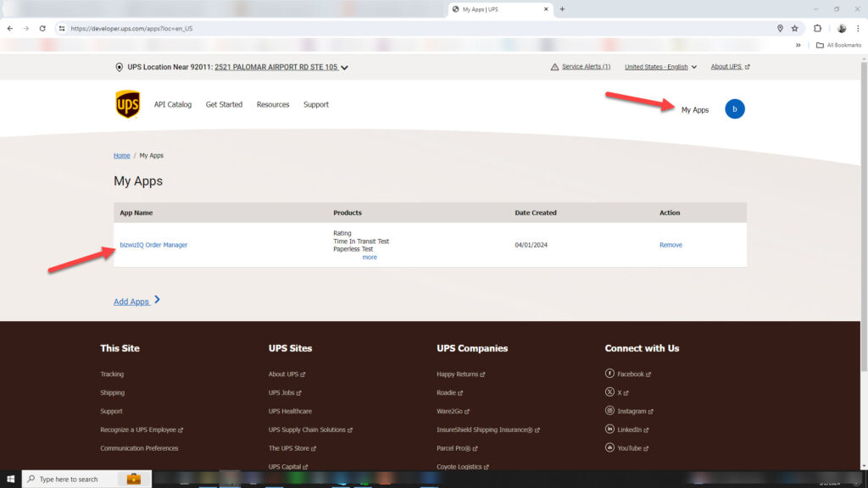Open the UPS Healthcare footer link
Viewport: 868px width, 488px height.
[x=290, y=411]
